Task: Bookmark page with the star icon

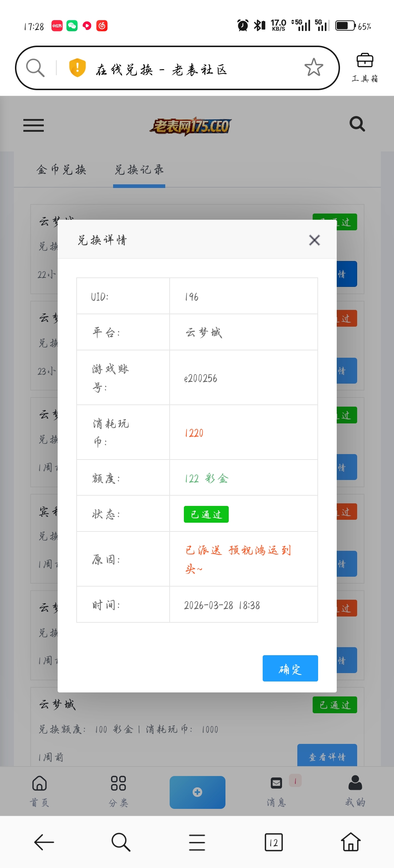Action: click(x=313, y=68)
